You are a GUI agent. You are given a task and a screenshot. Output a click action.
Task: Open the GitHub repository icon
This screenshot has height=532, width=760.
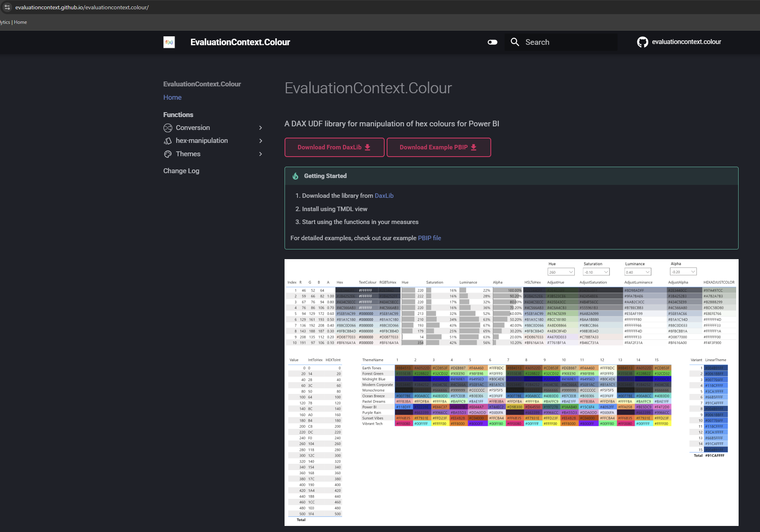[642, 42]
